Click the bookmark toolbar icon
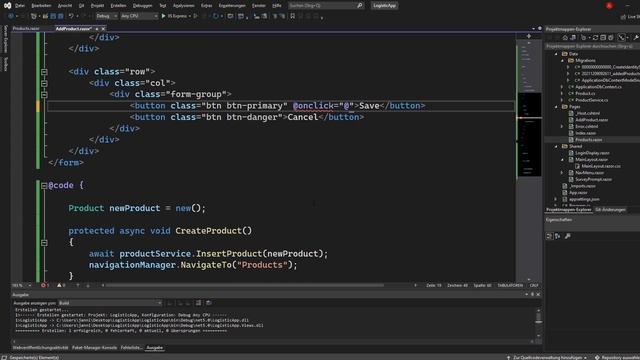The height and width of the screenshot is (360, 640). (292, 16)
